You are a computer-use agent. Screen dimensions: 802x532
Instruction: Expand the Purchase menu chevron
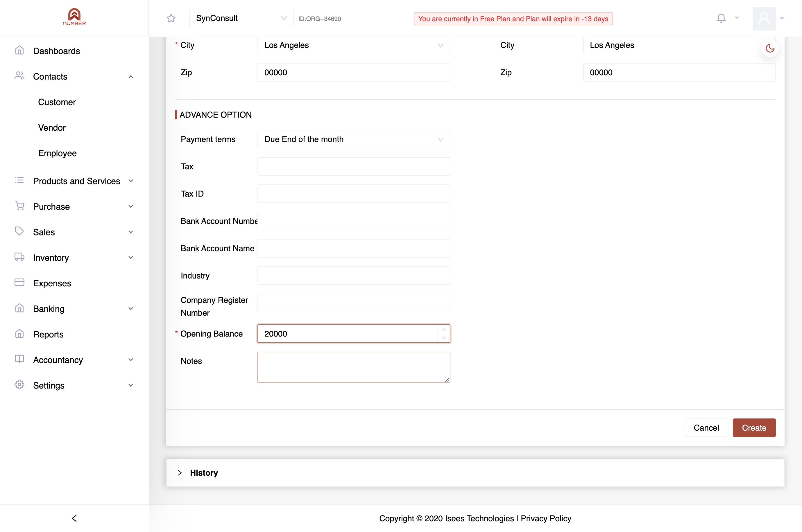[131, 207]
